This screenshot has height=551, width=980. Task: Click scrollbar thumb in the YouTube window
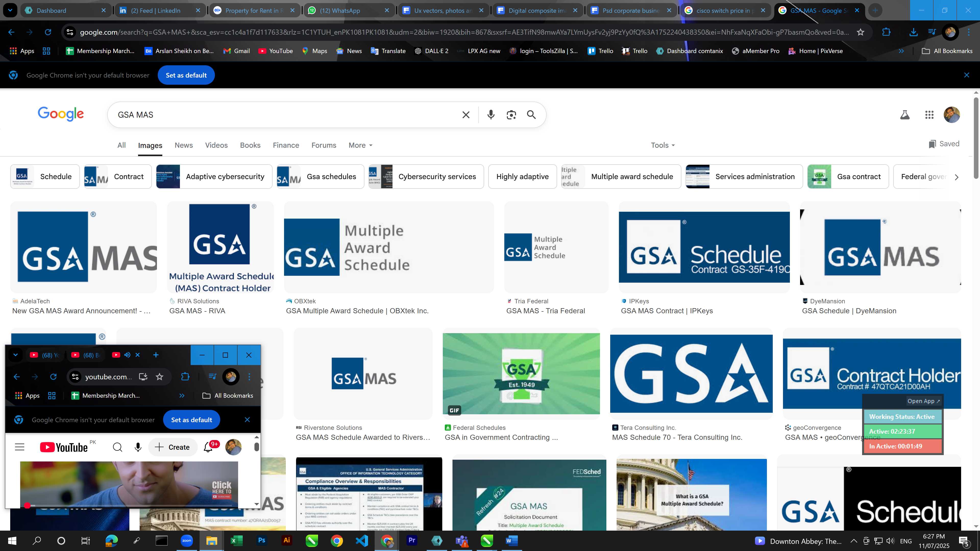point(256,447)
